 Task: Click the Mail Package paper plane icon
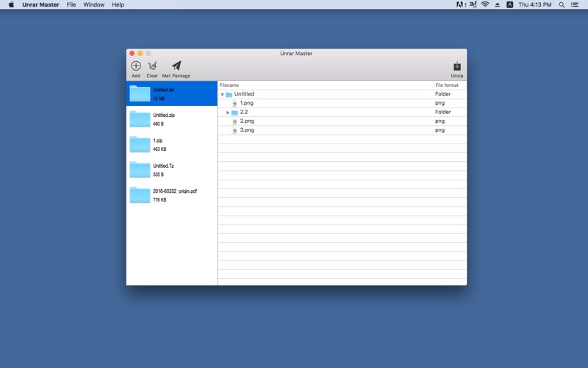[x=176, y=66]
